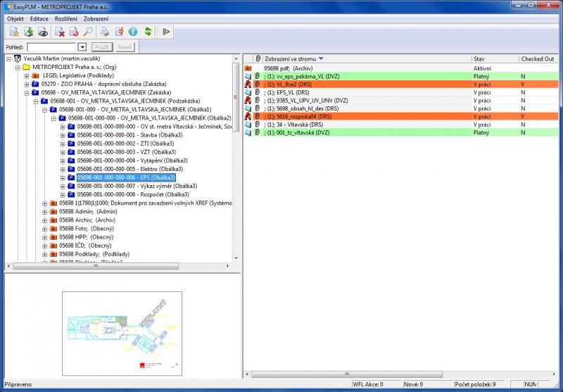The width and height of the screenshot is (563, 392).
Task: Select the 05698-001-000-000-003 VZT tree item
Action: 127,152
